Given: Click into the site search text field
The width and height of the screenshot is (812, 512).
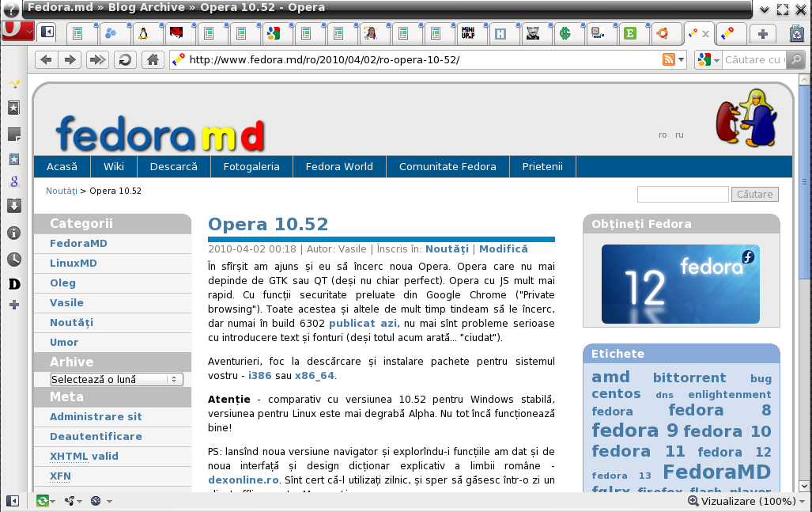Looking at the screenshot, I should pyautogui.click(x=682, y=195).
